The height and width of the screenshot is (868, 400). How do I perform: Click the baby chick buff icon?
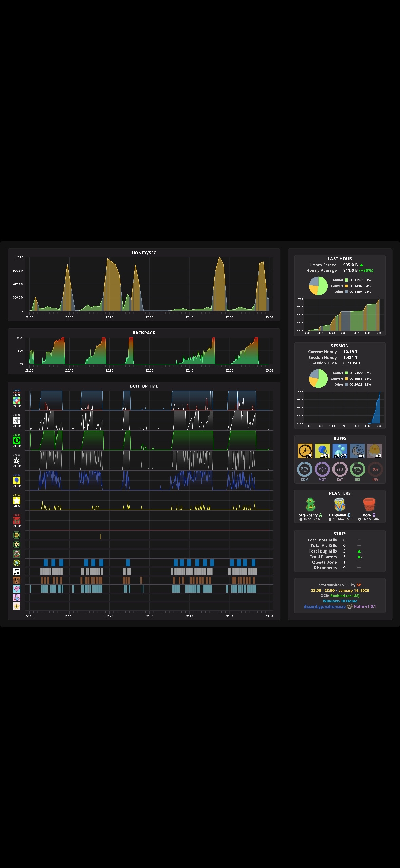coord(375,451)
